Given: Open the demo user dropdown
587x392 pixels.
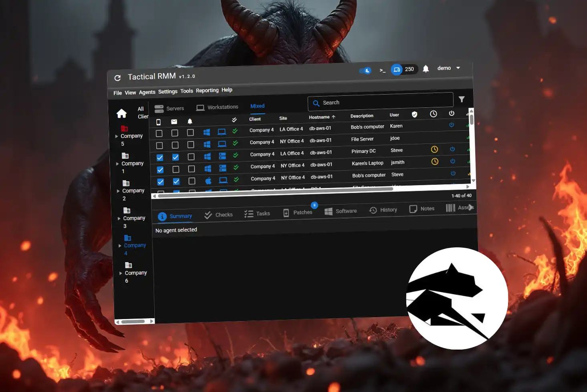Looking at the screenshot, I should 449,68.
